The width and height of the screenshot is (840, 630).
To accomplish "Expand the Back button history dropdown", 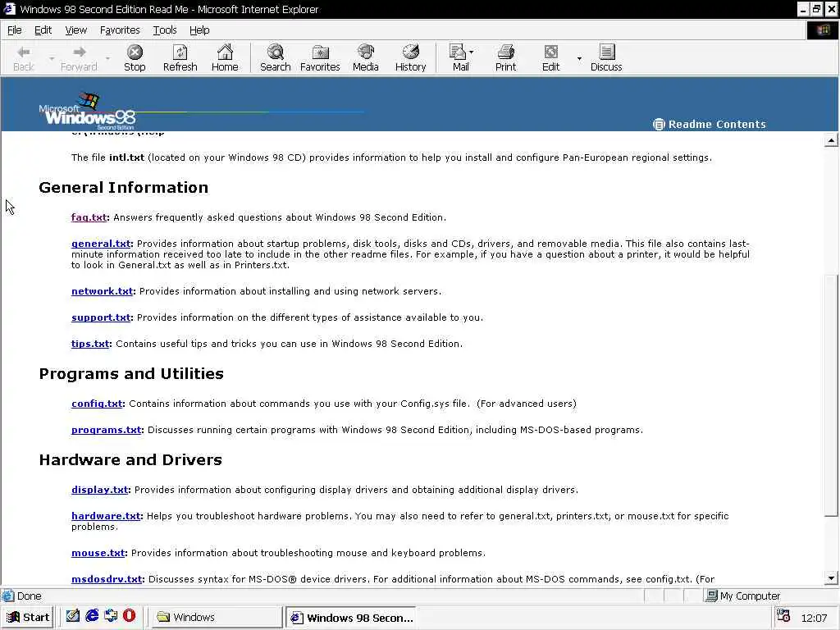I will pyautogui.click(x=52, y=58).
